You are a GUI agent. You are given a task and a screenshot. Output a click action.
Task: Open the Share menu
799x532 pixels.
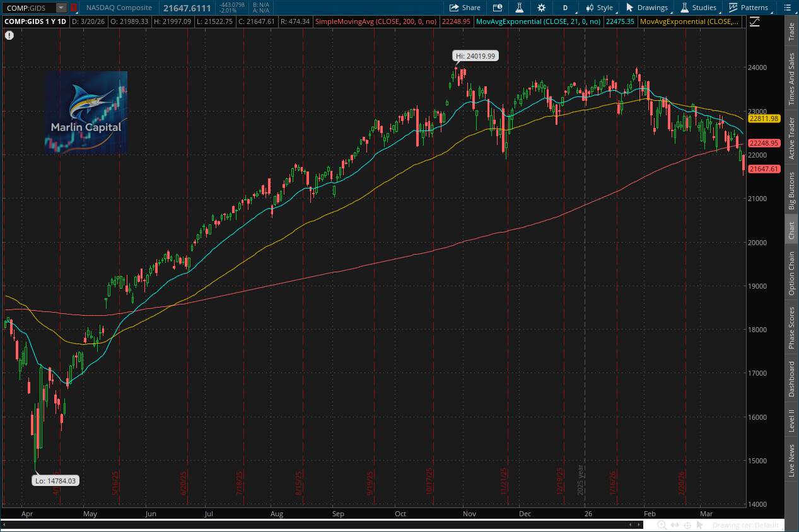[x=465, y=8]
